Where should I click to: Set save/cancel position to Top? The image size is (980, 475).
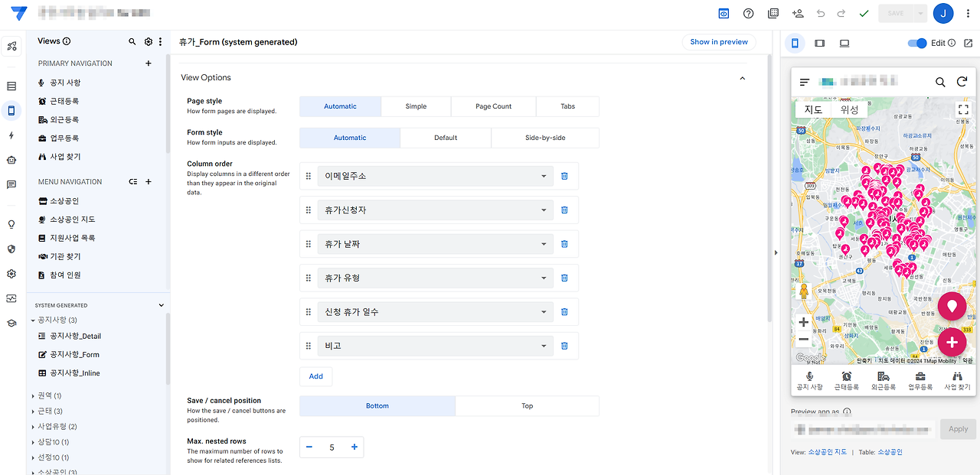528,406
